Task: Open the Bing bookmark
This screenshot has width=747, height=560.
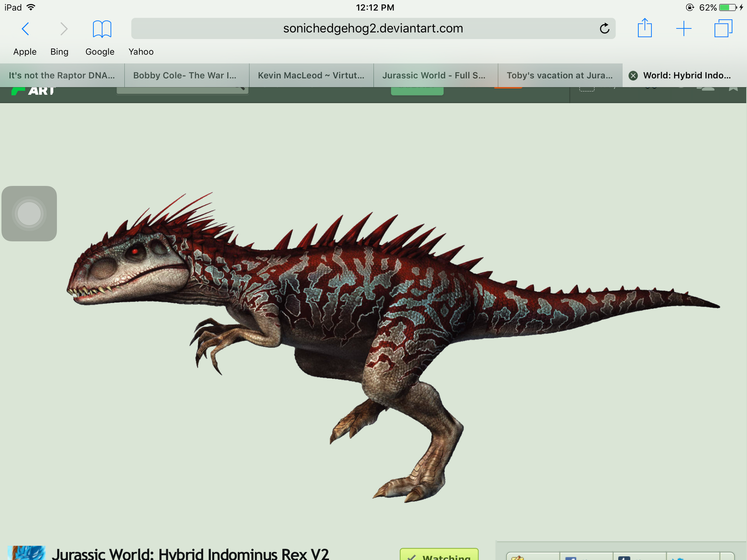Action: [59, 52]
